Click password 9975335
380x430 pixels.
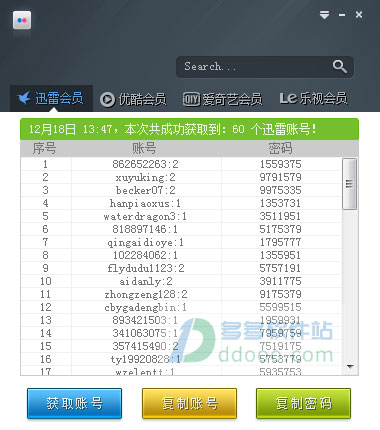pyautogui.click(x=281, y=190)
